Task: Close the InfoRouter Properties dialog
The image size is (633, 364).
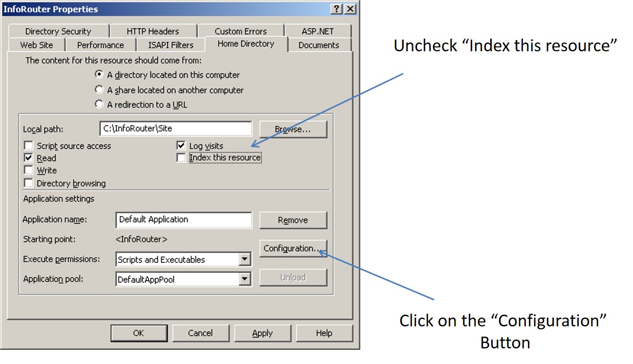Action: (x=350, y=9)
